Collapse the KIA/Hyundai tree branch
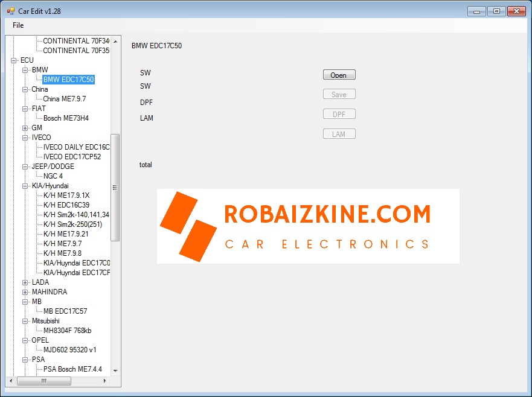The width and height of the screenshot is (532, 397). tap(25, 186)
